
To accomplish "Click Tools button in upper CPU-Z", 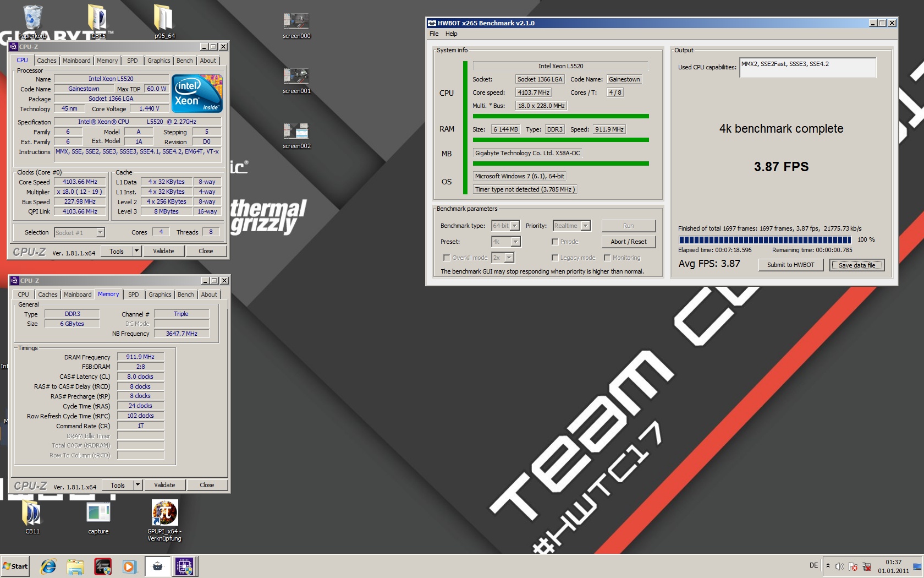I will click(x=117, y=251).
